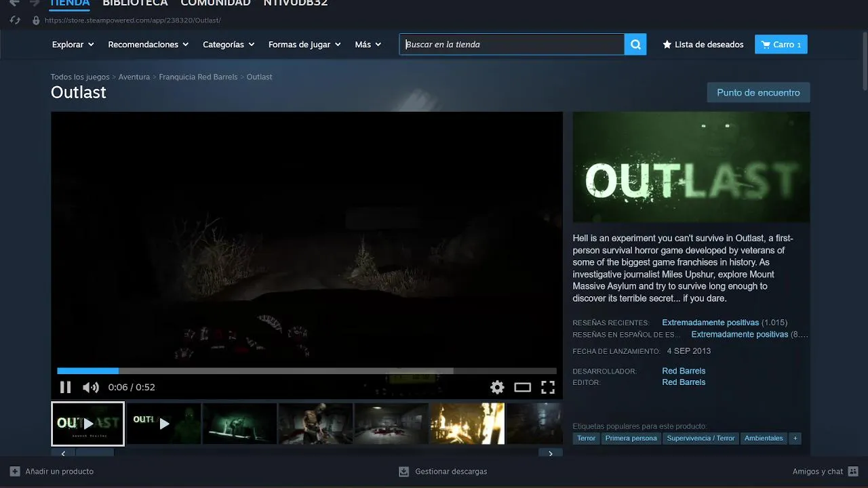
Task: Open video settings gear
Action: [497, 387]
